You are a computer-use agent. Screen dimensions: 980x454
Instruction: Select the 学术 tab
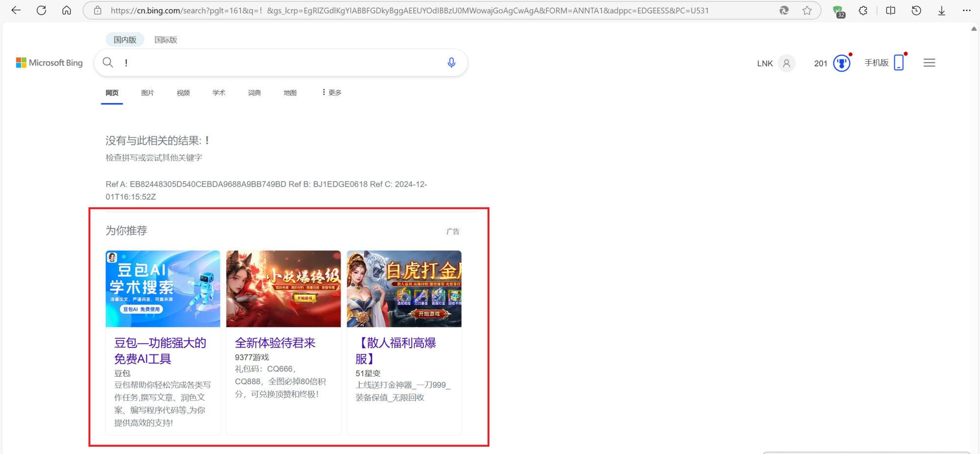[219, 93]
